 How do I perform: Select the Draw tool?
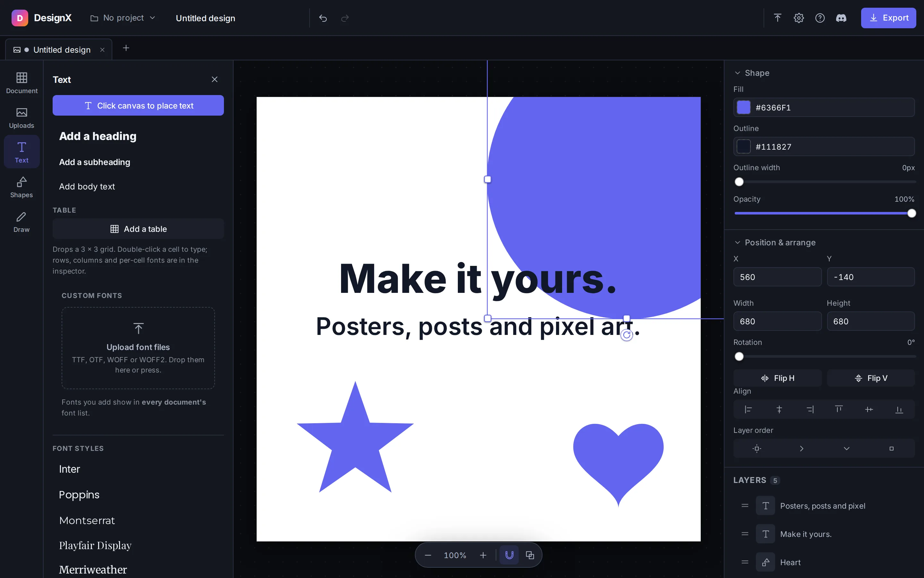[22, 222]
